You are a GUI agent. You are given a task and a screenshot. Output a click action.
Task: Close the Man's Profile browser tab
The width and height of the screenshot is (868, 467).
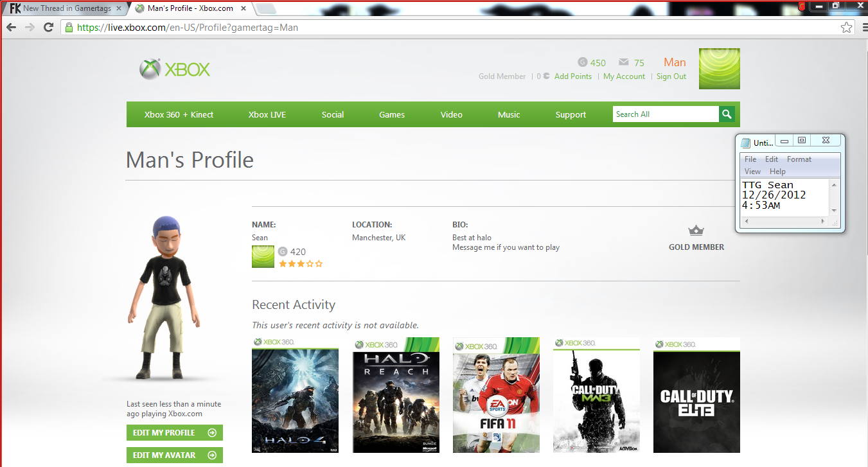pos(244,8)
